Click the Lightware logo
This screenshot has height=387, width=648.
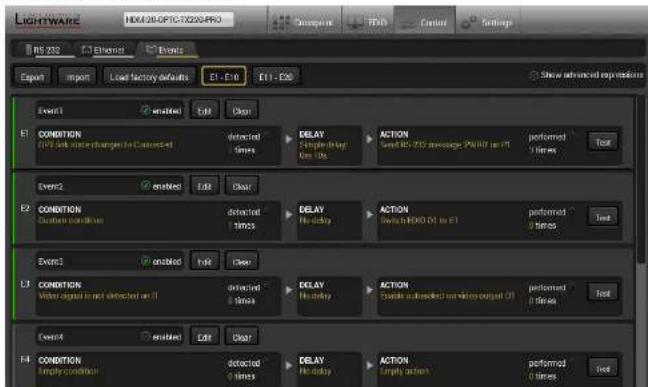click(x=47, y=19)
